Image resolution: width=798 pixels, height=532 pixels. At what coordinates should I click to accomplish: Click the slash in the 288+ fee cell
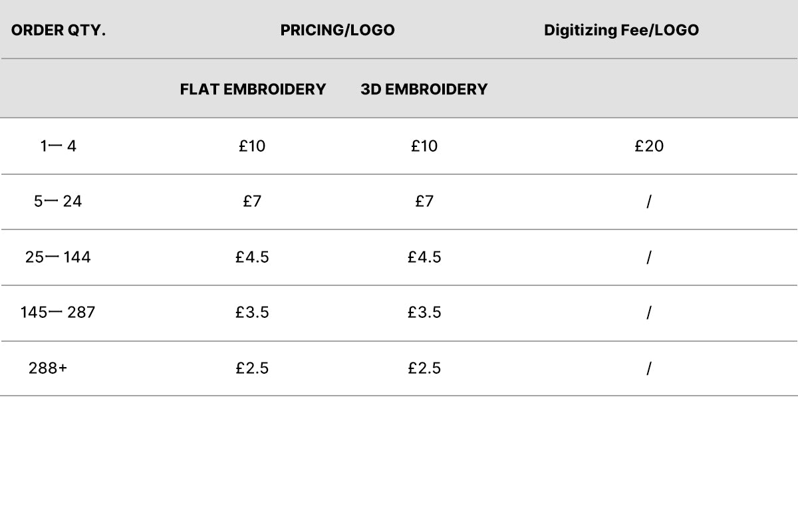click(648, 368)
